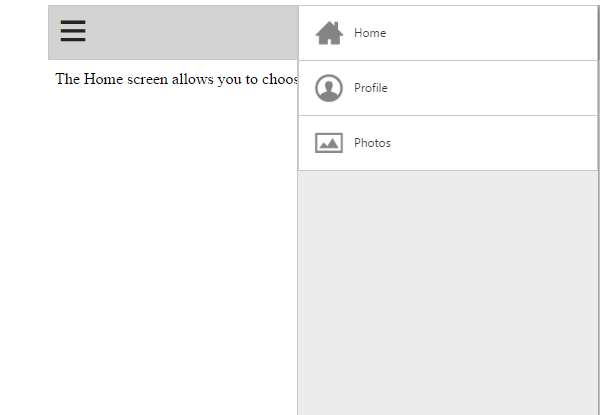The height and width of the screenshot is (415, 600).
Task: Click the Profile person avatar icon
Action: pyautogui.click(x=329, y=89)
